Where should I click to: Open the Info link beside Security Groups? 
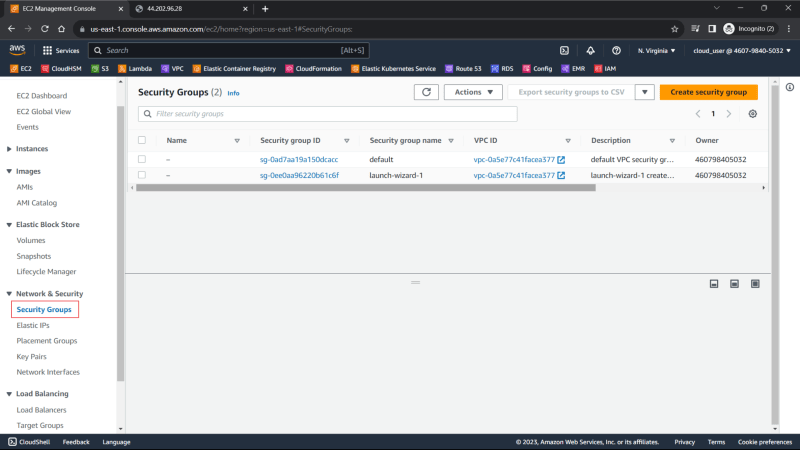pos(233,93)
